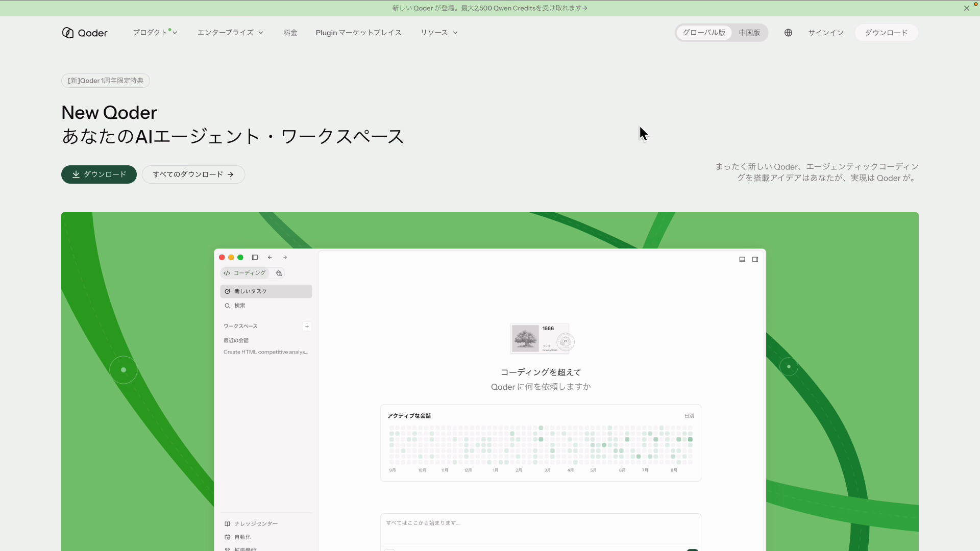Click the icon next to the コーディング chip
The height and width of the screenshot is (551, 980).
click(x=279, y=273)
